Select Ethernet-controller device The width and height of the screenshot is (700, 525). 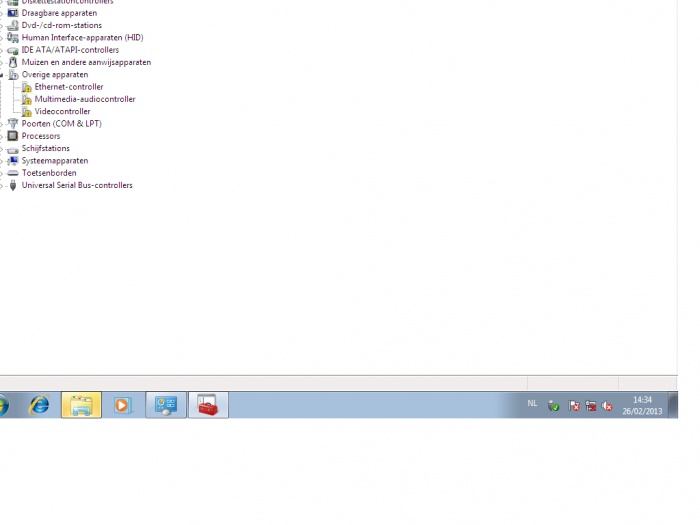69,87
